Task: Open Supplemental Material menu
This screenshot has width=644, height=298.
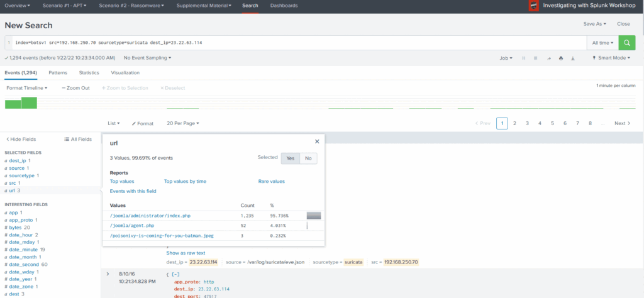Action: click(204, 6)
